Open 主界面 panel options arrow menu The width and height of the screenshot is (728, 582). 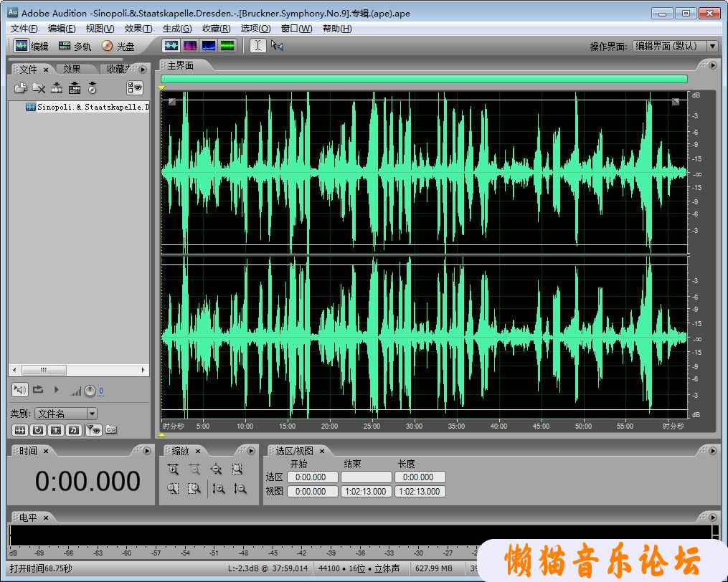tap(713, 65)
